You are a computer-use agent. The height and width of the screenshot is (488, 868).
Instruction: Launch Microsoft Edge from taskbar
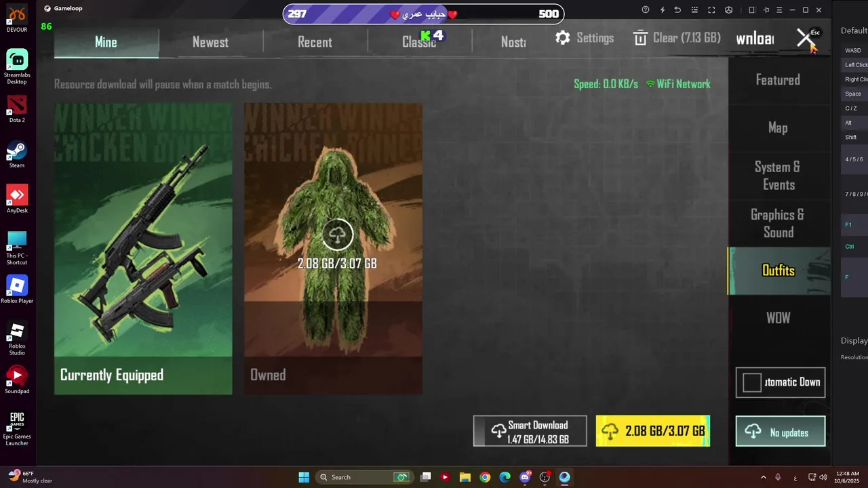(x=505, y=477)
